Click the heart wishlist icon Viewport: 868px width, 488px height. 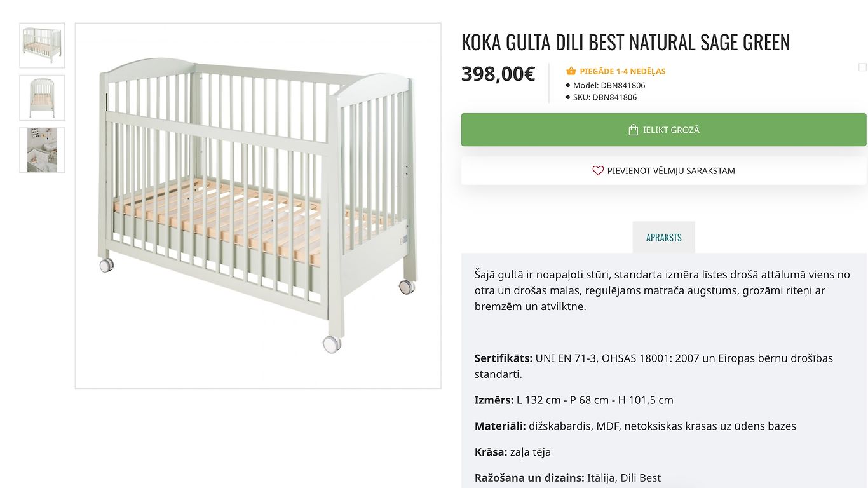(x=597, y=170)
